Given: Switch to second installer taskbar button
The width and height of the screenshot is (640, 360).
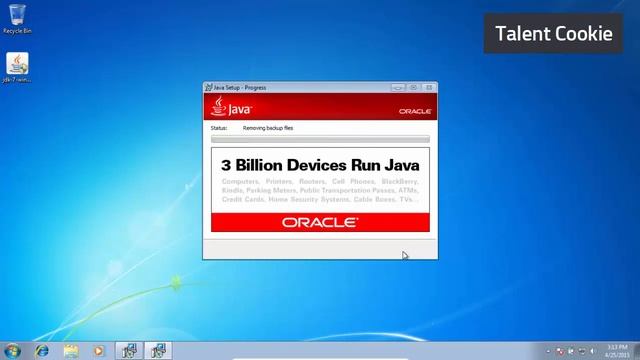Looking at the screenshot, I should click(x=158, y=351).
